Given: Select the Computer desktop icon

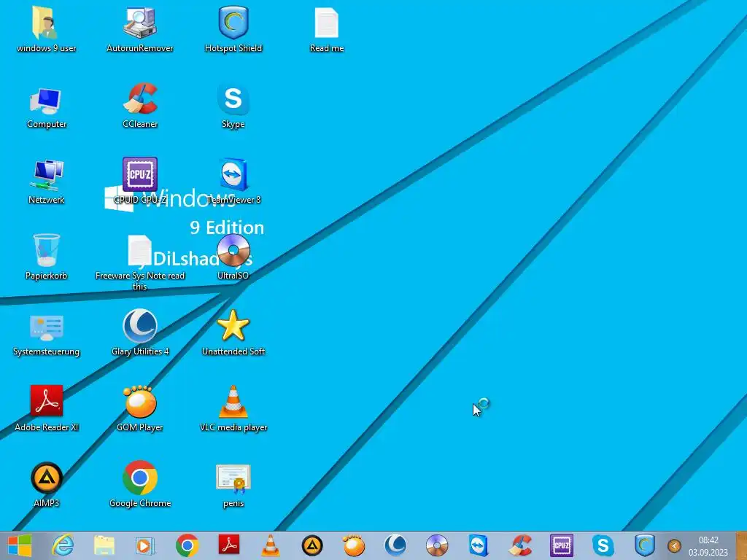Looking at the screenshot, I should pos(46,107).
